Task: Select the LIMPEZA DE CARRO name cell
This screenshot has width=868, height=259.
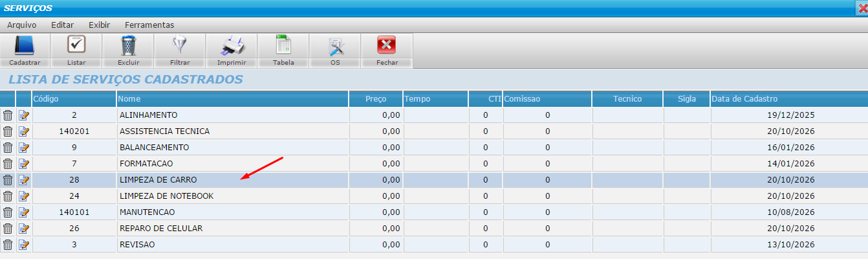Action: pos(233,180)
